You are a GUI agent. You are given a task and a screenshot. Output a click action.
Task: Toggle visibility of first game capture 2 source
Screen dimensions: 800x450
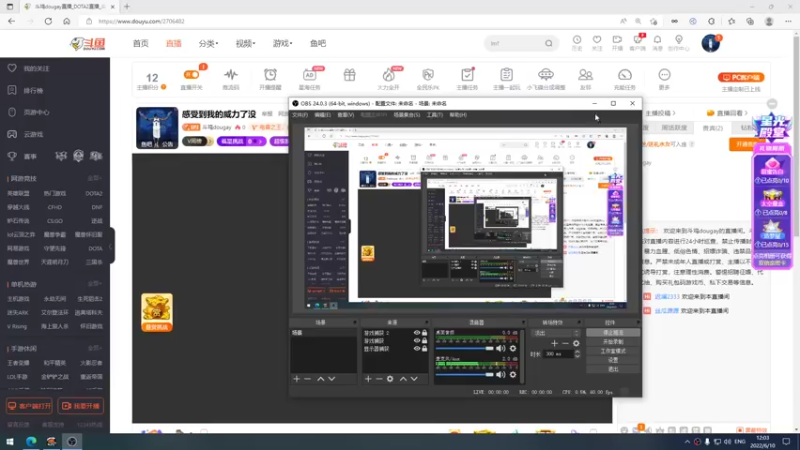416,333
